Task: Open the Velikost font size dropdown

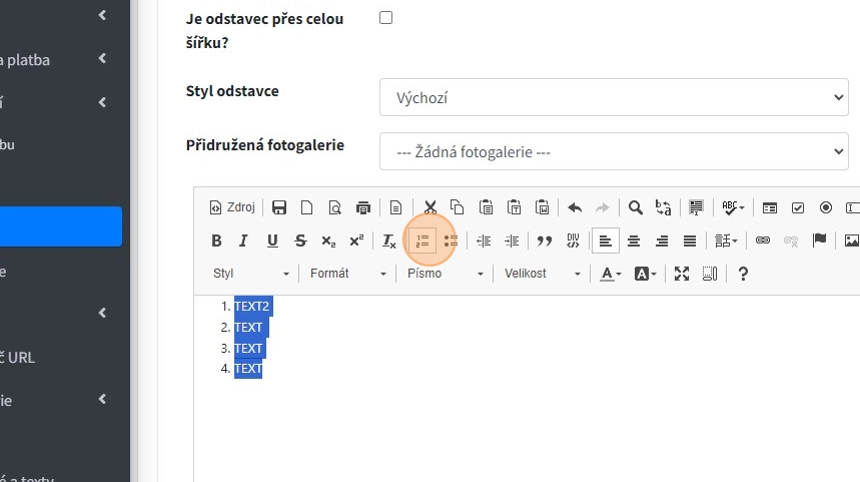Action: pos(542,274)
